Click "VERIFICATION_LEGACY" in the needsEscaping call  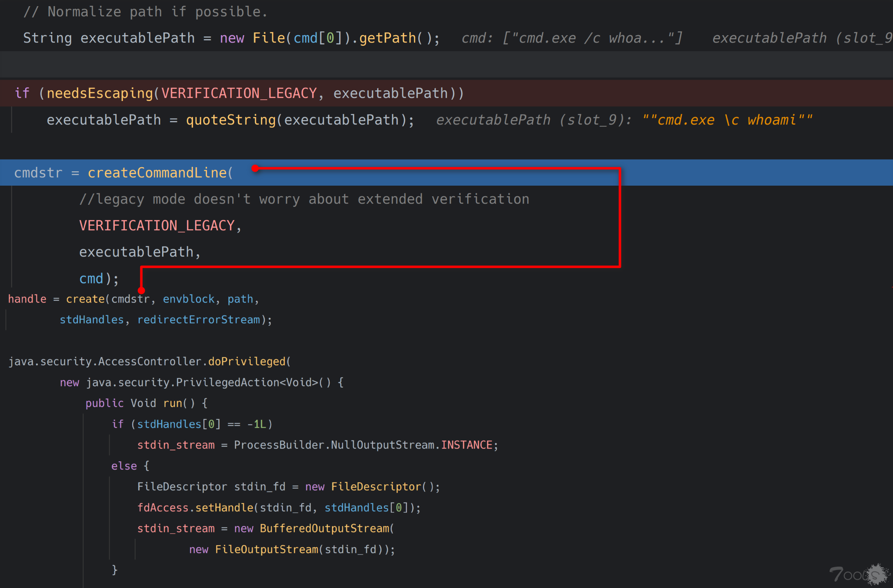click(239, 93)
